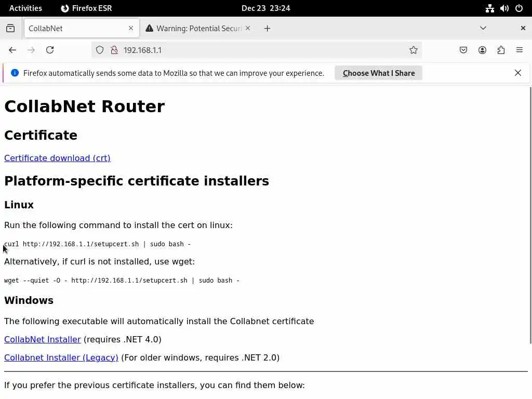Click the CollabNet Router heading
This screenshot has width=532, height=399.
point(85,106)
